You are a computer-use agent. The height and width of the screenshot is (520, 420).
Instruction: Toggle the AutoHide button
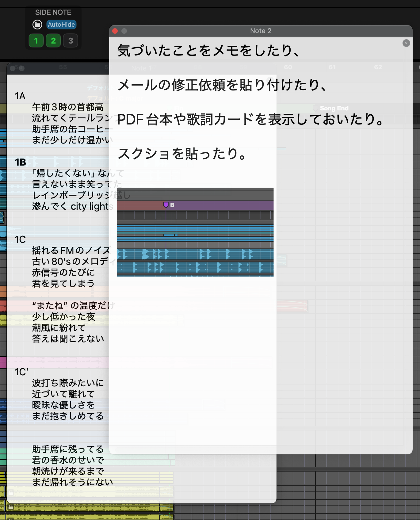click(61, 25)
